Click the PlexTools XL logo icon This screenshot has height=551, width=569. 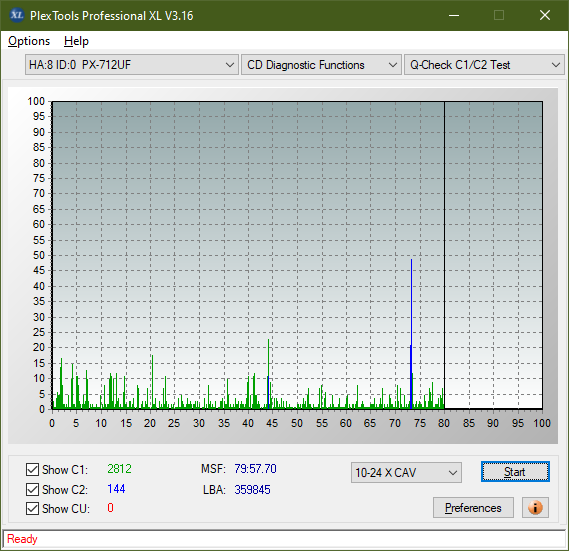coord(16,15)
